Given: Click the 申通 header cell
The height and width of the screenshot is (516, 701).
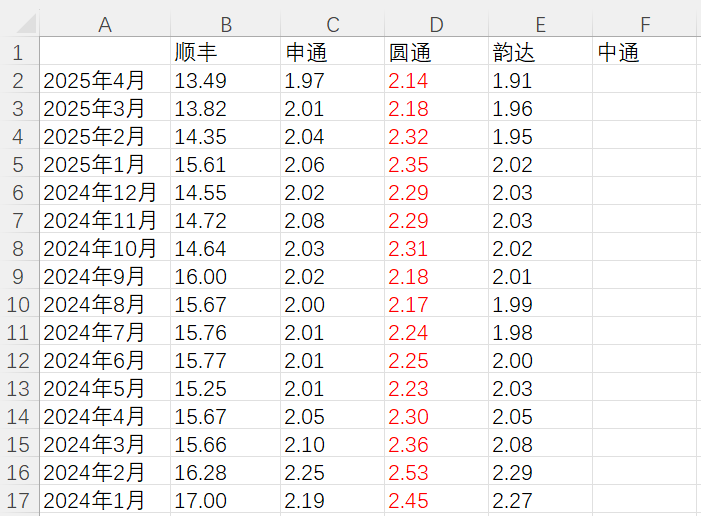Looking at the screenshot, I should (333, 52).
